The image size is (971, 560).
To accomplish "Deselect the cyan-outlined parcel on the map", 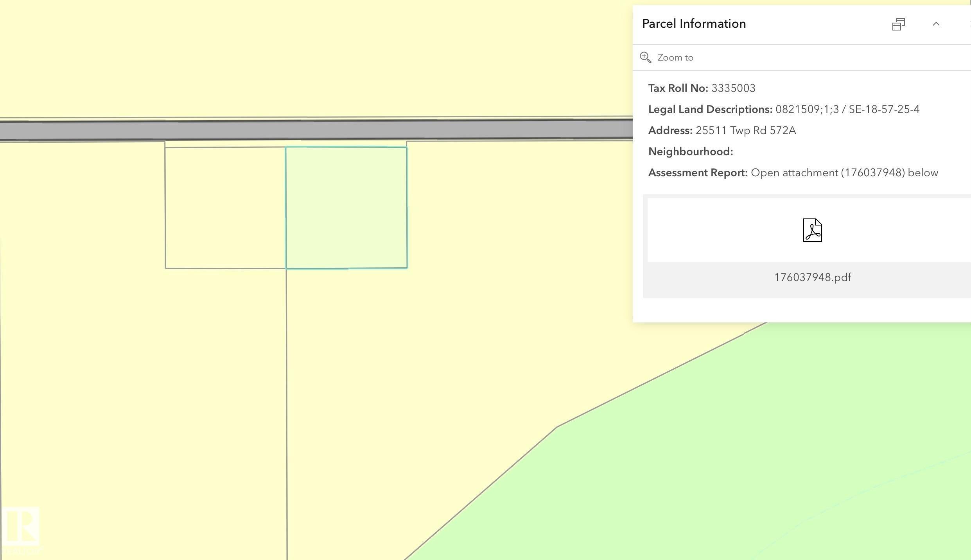I will click(346, 207).
